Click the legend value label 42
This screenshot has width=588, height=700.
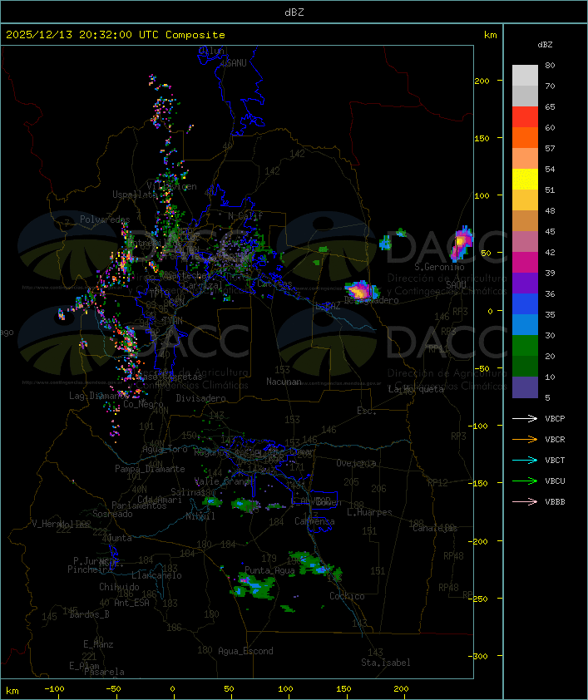550,252
